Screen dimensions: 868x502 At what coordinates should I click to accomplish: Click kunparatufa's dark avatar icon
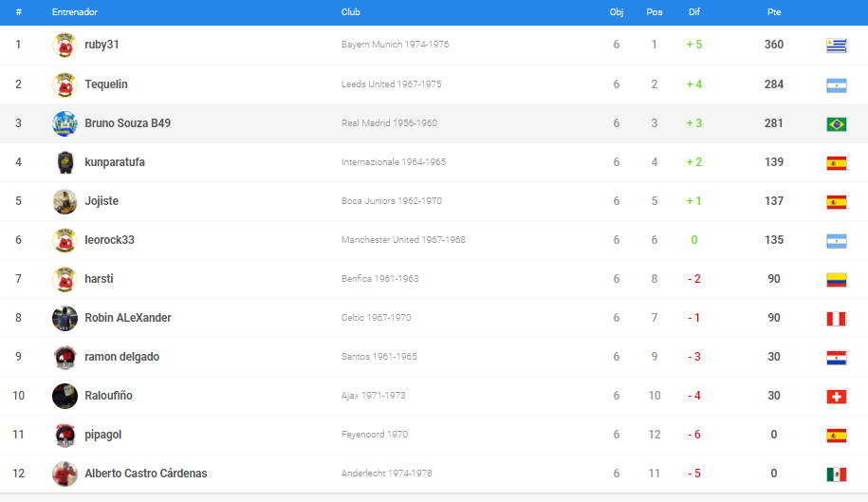[x=65, y=162]
